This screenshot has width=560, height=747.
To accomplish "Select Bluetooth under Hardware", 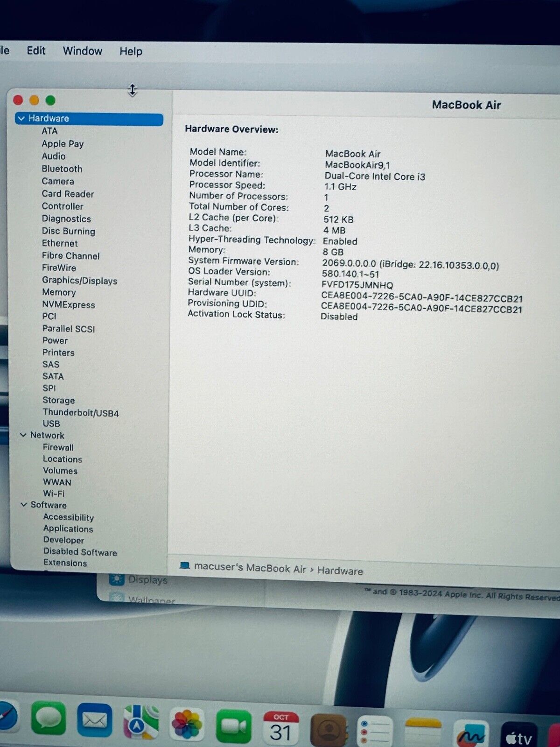I will tap(62, 169).
